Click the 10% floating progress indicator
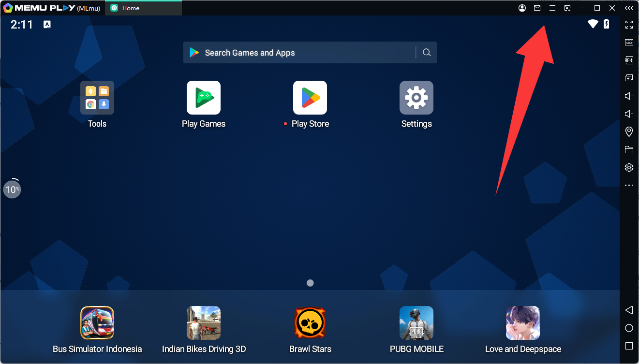Image resolution: width=639 pixels, height=364 pixels. pyautogui.click(x=12, y=189)
